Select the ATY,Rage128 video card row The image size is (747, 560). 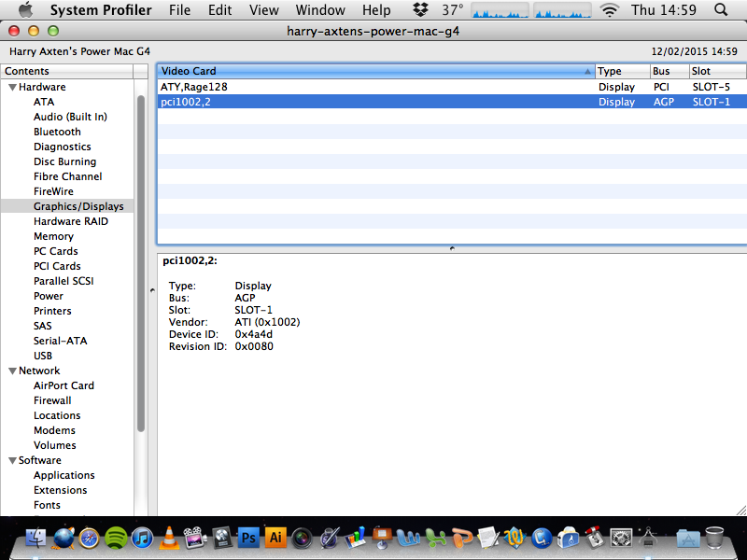[452, 87]
